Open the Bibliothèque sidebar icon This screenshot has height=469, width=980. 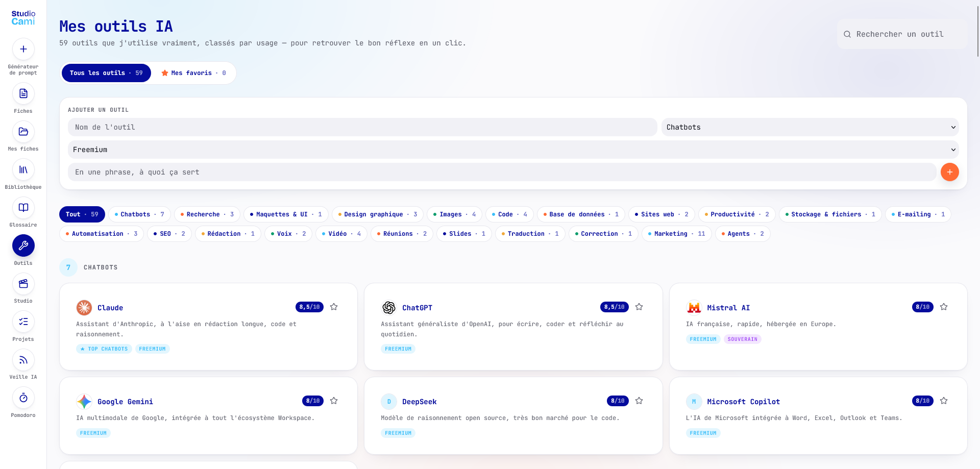[23, 170]
